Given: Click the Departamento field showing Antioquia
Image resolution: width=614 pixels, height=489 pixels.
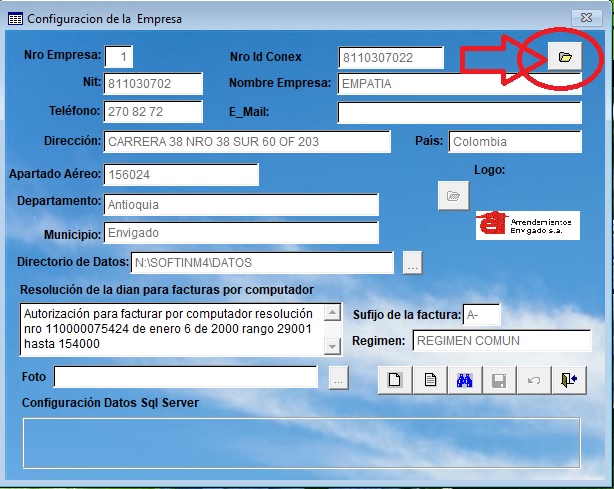Looking at the screenshot, I should pyautogui.click(x=241, y=204).
